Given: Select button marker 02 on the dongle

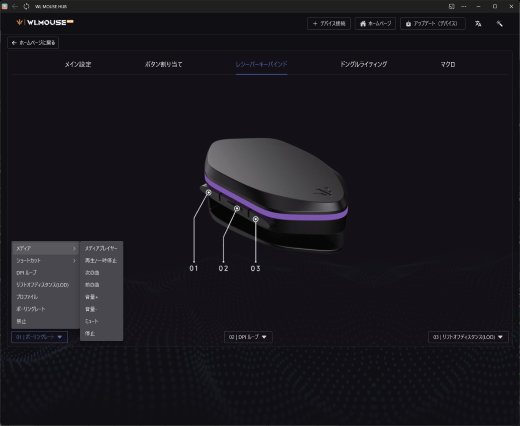Looking at the screenshot, I should point(237,208).
